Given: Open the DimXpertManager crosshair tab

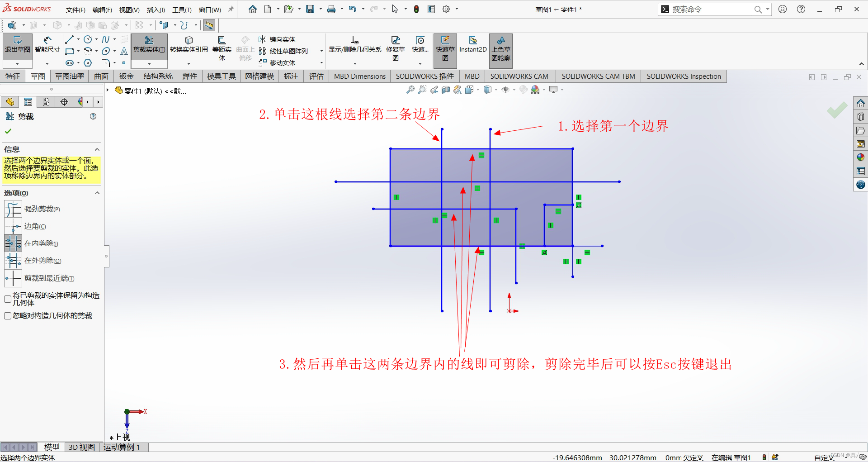Looking at the screenshot, I should [x=64, y=102].
